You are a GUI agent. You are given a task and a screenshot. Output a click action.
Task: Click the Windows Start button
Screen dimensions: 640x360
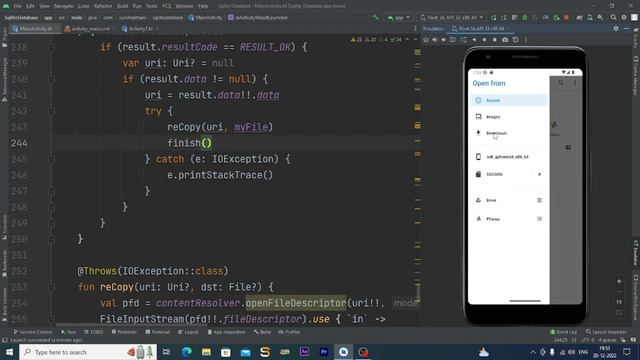tap(9, 352)
